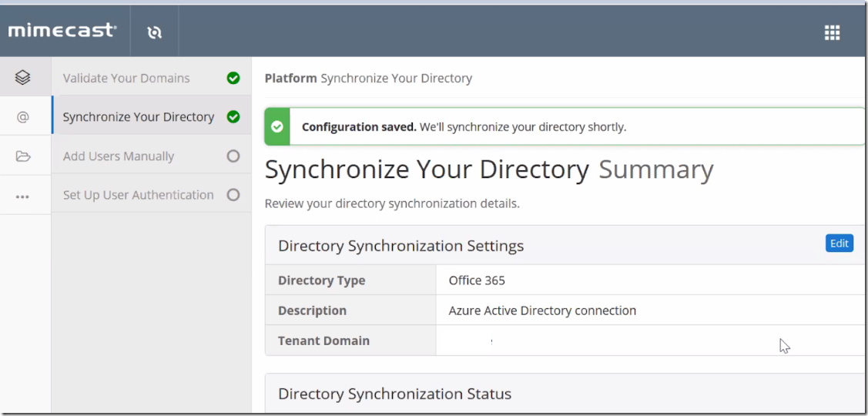Click the Directory Synchronization Status header
Image resolution: width=868 pixels, height=416 pixels.
click(394, 394)
